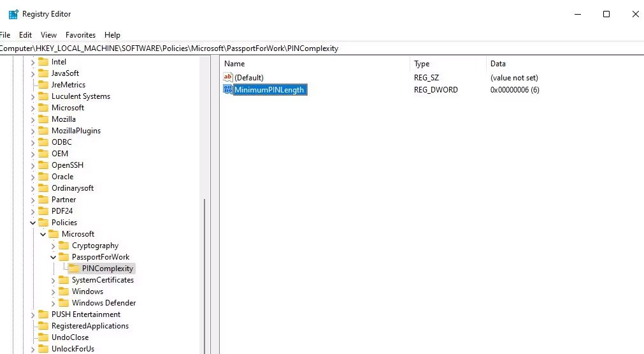Collapse the Policies tree node
This screenshot has height=354, width=644.
[33, 223]
